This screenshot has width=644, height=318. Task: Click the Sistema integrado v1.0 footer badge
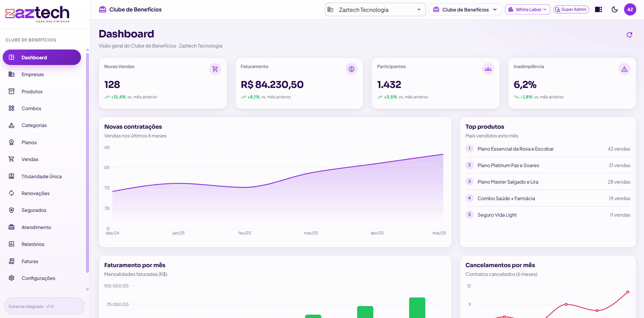pyautogui.click(x=44, y=306)
